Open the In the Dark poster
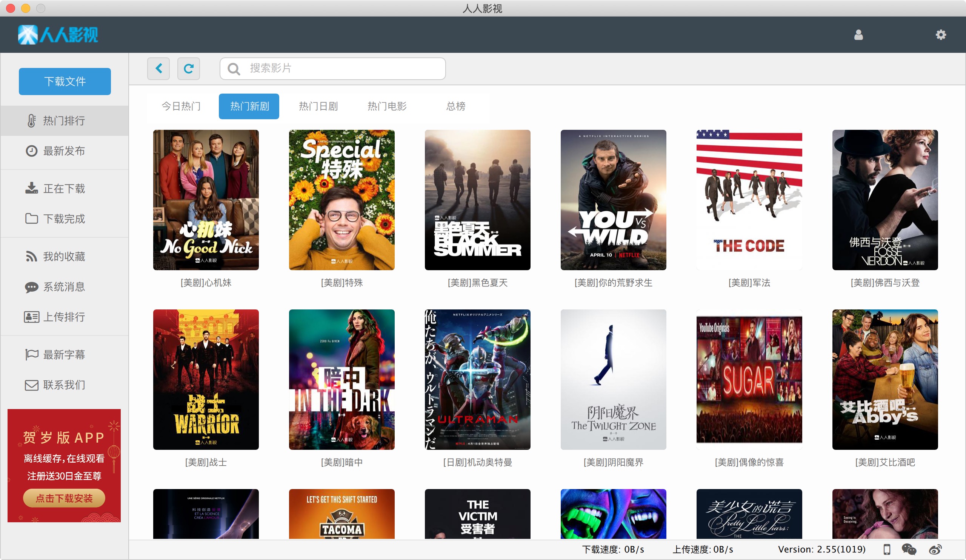 [x=341, y=380]
